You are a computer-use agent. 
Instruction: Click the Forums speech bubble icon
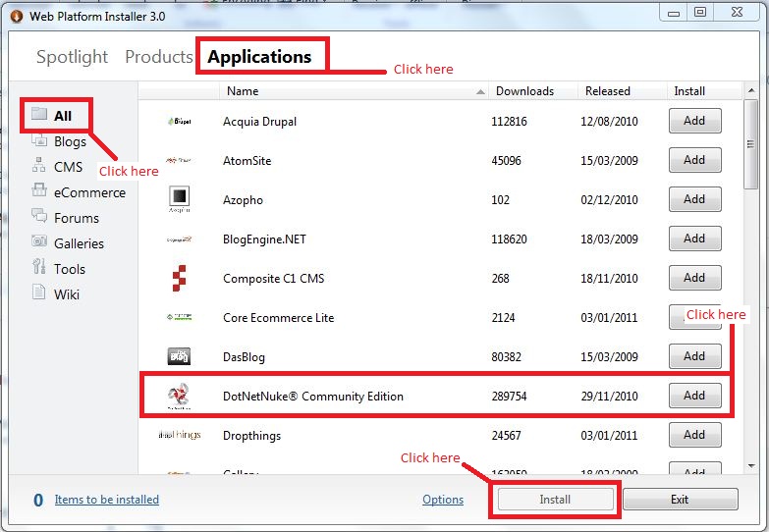click(x=39, y=215)
